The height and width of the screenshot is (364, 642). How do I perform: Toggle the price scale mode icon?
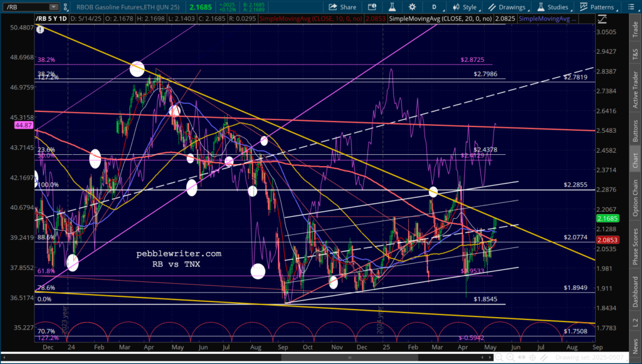point(603,19)
